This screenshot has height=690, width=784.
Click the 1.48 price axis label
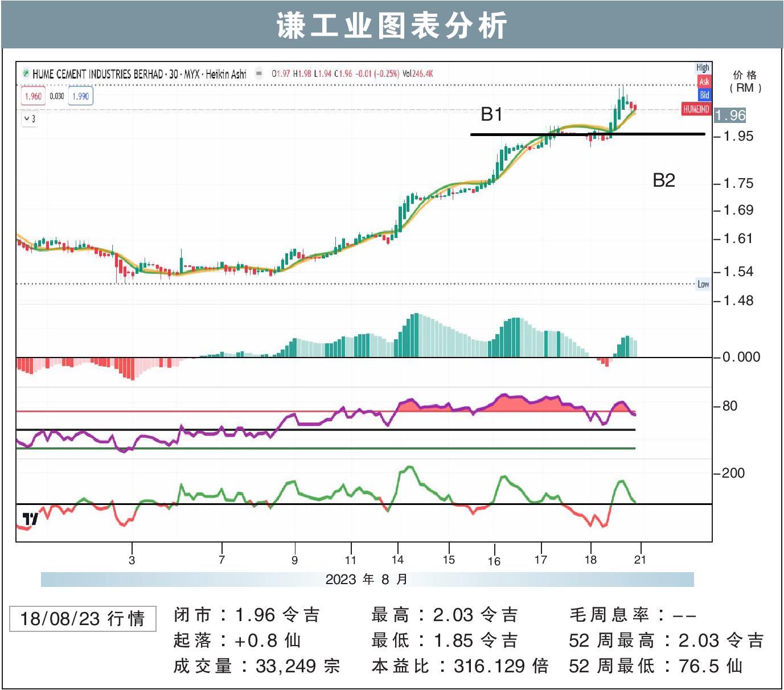(738, 301)
